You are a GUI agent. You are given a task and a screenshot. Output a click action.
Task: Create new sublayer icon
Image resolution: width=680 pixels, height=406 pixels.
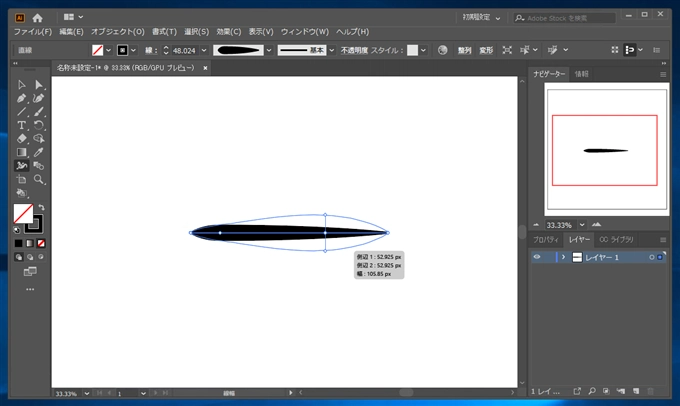tap(621, 391)
